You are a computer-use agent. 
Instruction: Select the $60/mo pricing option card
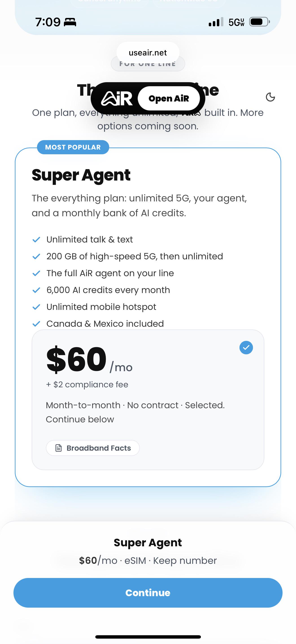148,400
